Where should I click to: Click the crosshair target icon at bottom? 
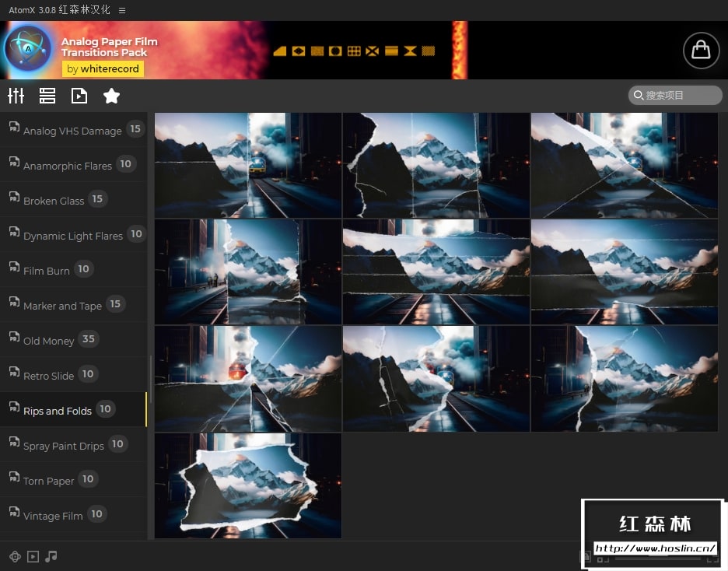tap(15, 557)
